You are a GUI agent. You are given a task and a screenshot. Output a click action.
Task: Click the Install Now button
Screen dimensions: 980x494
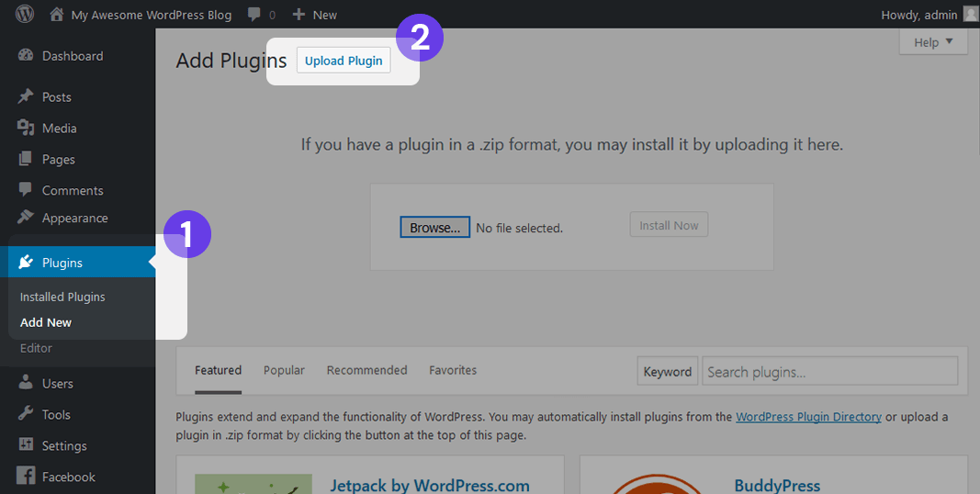pyautogui.click(x=669, y=225)
